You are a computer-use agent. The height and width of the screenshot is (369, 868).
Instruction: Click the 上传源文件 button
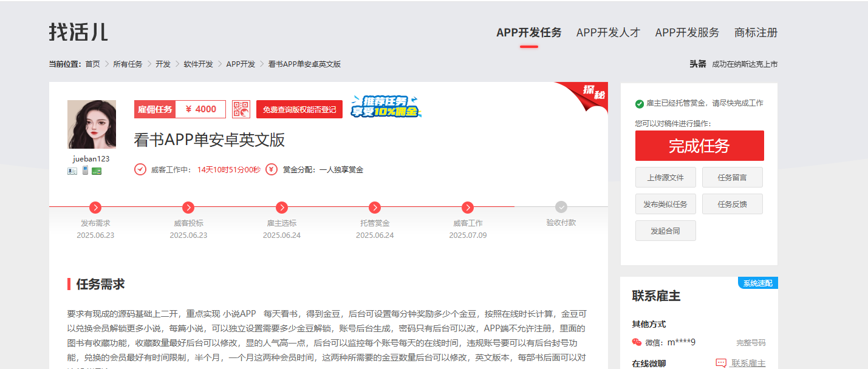[665, 177]
